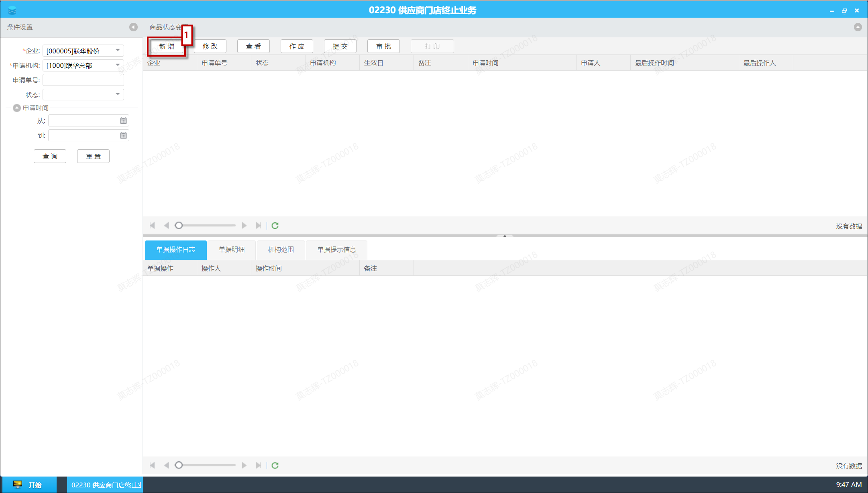Switch to 单据提示信息 tab
The height and width of the screenshot is (493, 868).
[x=336, y=250]
